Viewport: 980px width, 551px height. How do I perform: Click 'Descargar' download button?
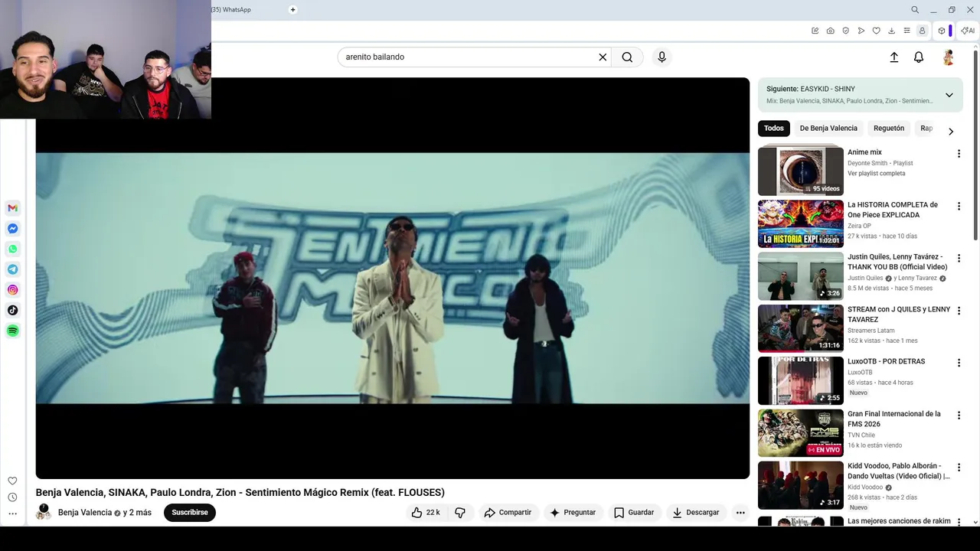pos(696,513)
